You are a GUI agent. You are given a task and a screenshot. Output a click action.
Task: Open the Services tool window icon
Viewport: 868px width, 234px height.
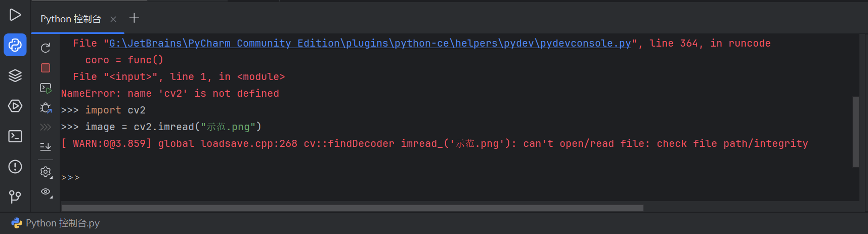pos(15,106)
